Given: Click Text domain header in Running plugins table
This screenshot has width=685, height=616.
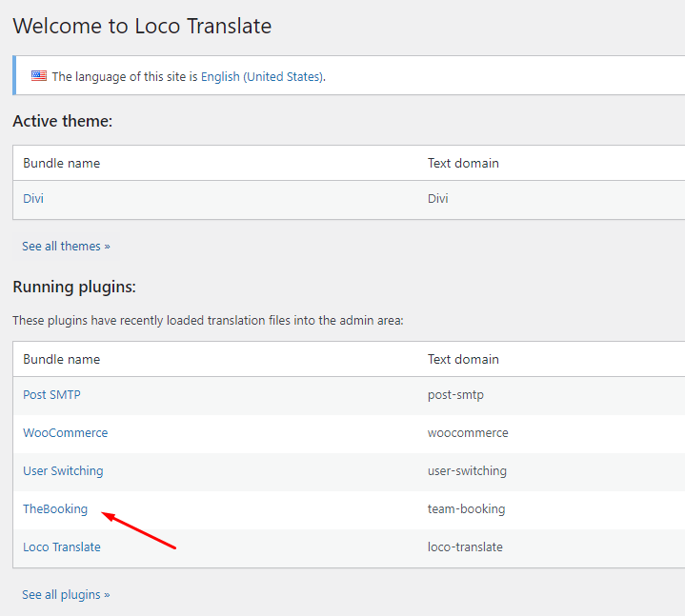Looking at the screenshot, I should 463,360.
